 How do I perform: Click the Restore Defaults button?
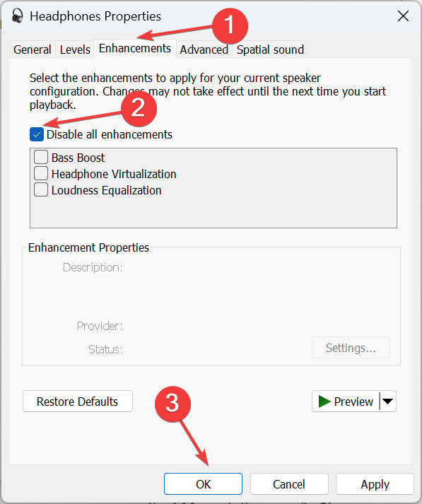(78, 401)
